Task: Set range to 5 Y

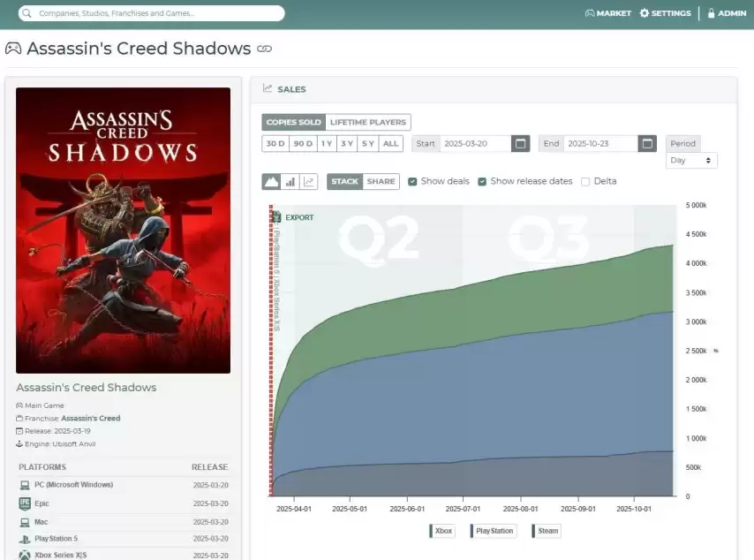Action: point(368,143)
